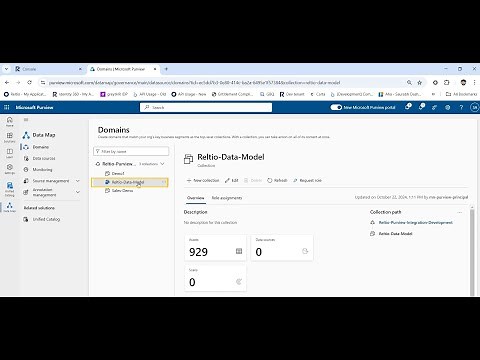Switch to the Console browser tab

click(x=48, y=69)
